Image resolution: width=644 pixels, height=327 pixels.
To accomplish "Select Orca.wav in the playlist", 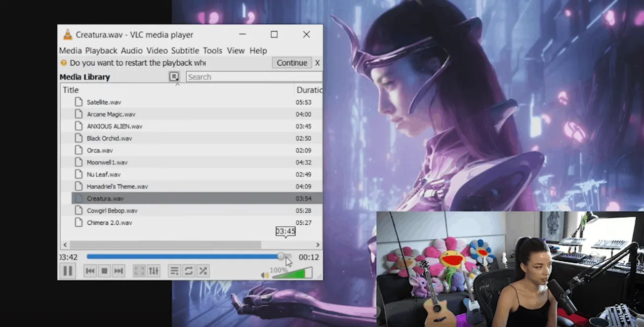I will (100, 150).
